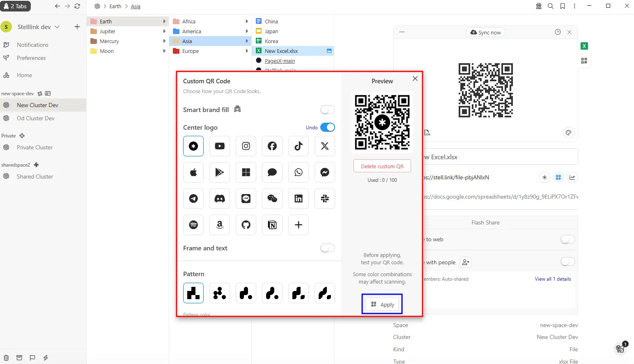This screenshot has width=634, height=364.
Task: Choose the TikTok logo for the QR code
Action: (299, 146)
